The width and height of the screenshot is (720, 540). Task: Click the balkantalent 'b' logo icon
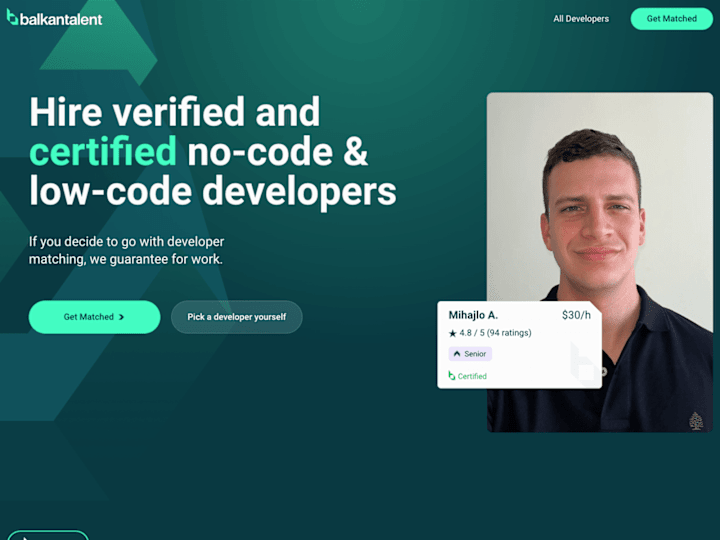12,17
